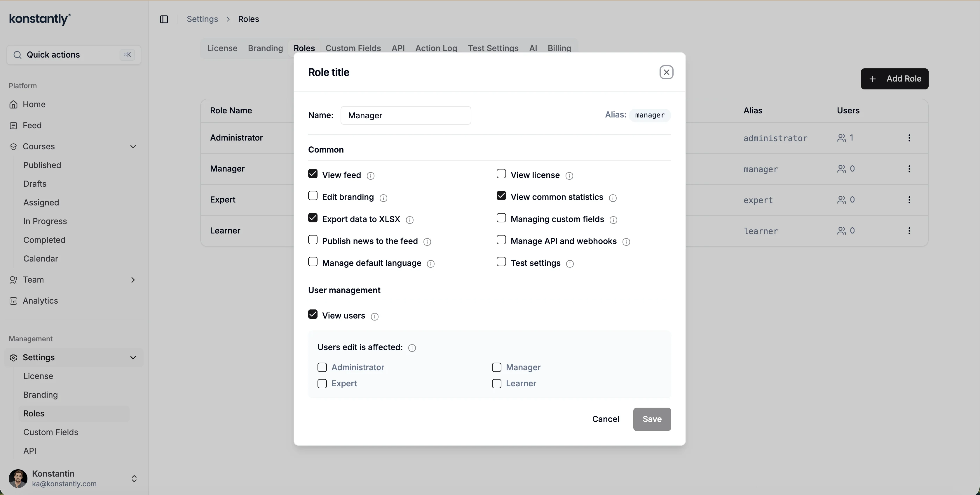The height and width of the screenshot is (495, 980).
Task: Click info icon beside Users edit is affected
Action: pos(412,348)
